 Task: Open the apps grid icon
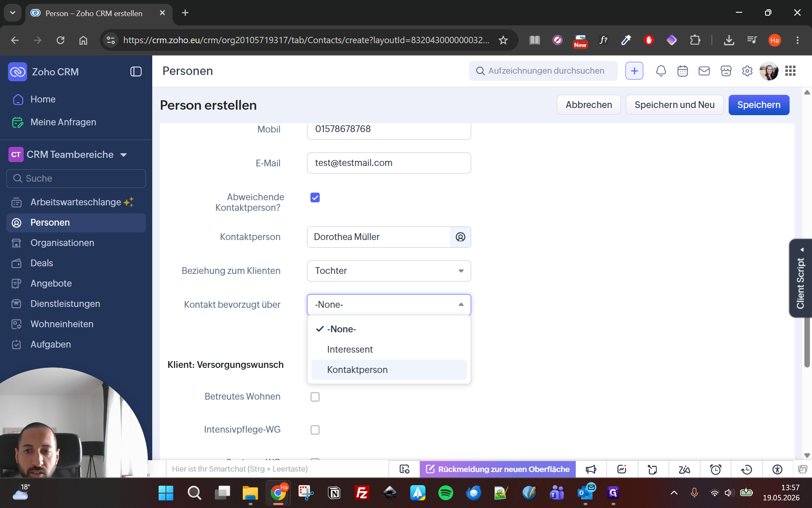click(790, 71)
